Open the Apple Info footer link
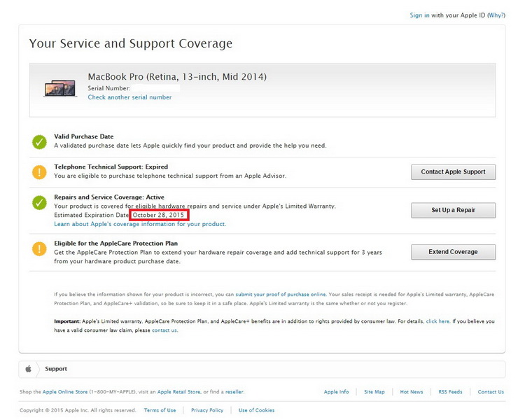Screen dimensions: 525x420 (336, 392)
